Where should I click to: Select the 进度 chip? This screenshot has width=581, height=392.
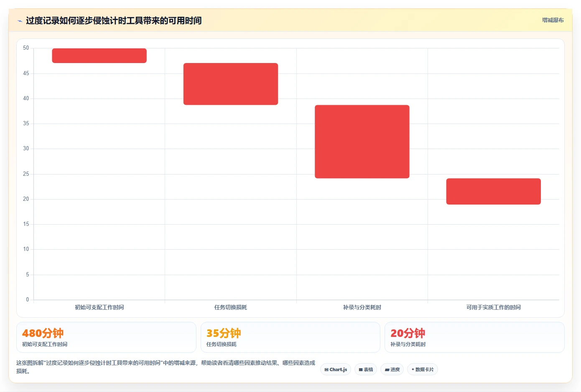click(x=392, y=369)
